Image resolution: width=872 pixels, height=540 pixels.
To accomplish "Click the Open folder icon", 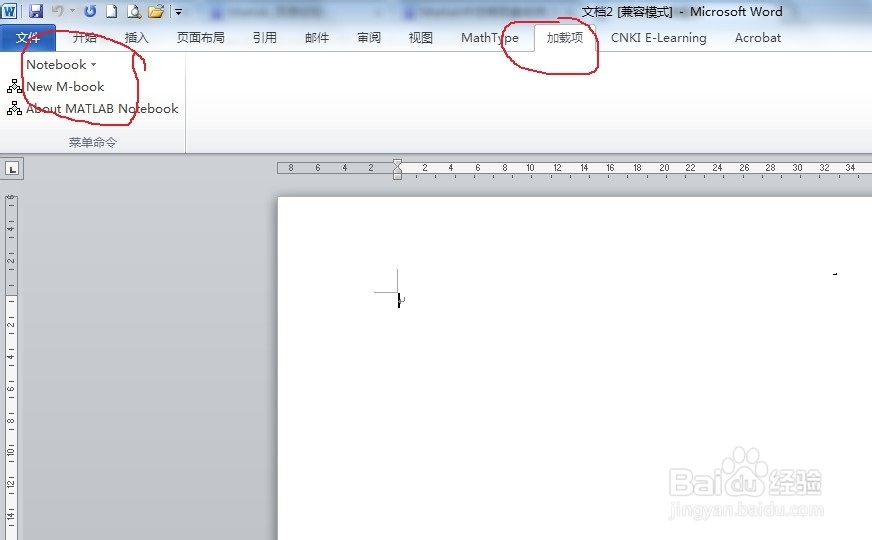I will point(156,11).
